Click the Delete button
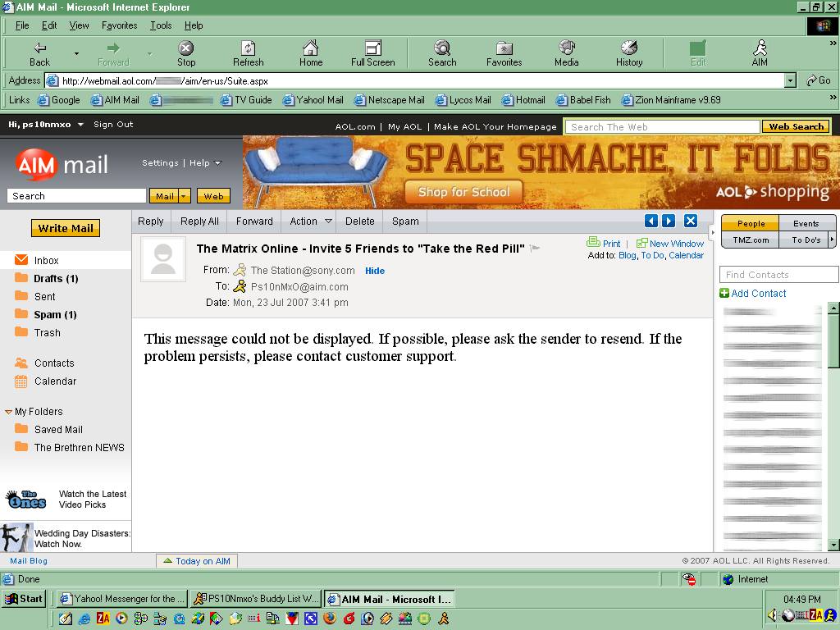The width and height of the screenshot is (840, 630). coord(360,221)
